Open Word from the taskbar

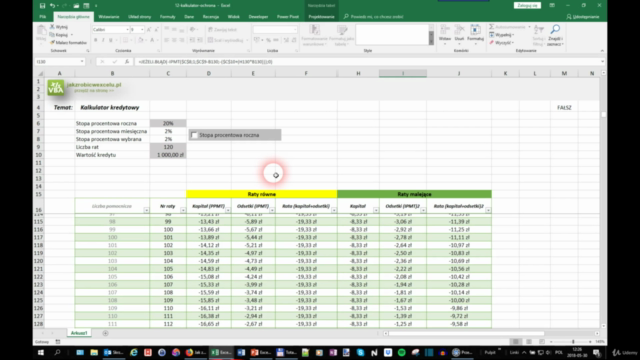point(241,352)
